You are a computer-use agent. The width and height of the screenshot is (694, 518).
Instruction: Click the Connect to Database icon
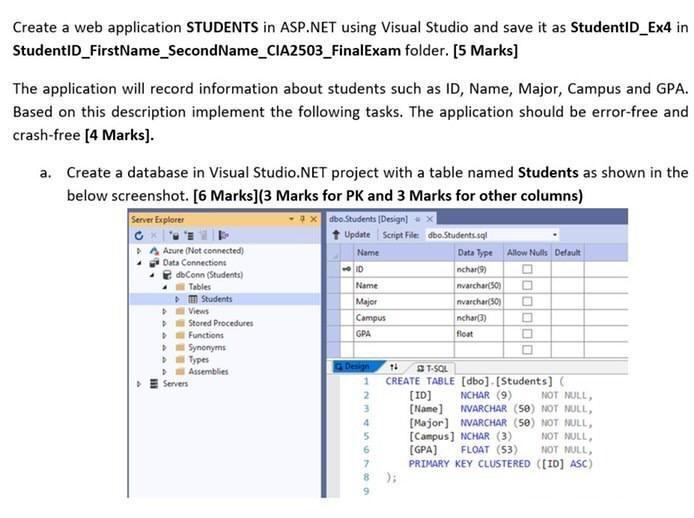[x=174, y=236]
